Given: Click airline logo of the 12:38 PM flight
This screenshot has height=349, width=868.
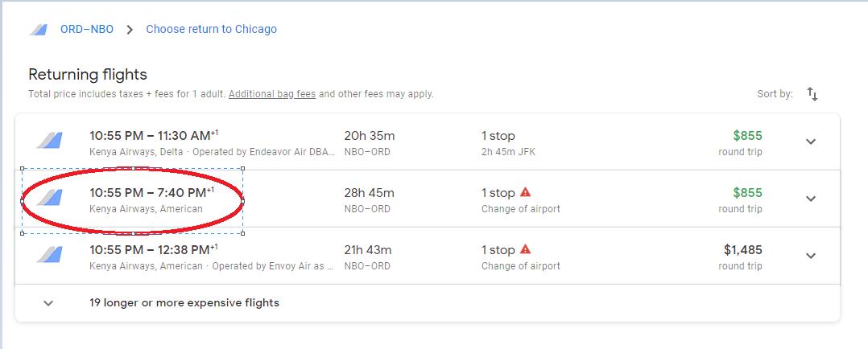Looking at the screenshot, I should pyautogui.click(x=50, y=254).
